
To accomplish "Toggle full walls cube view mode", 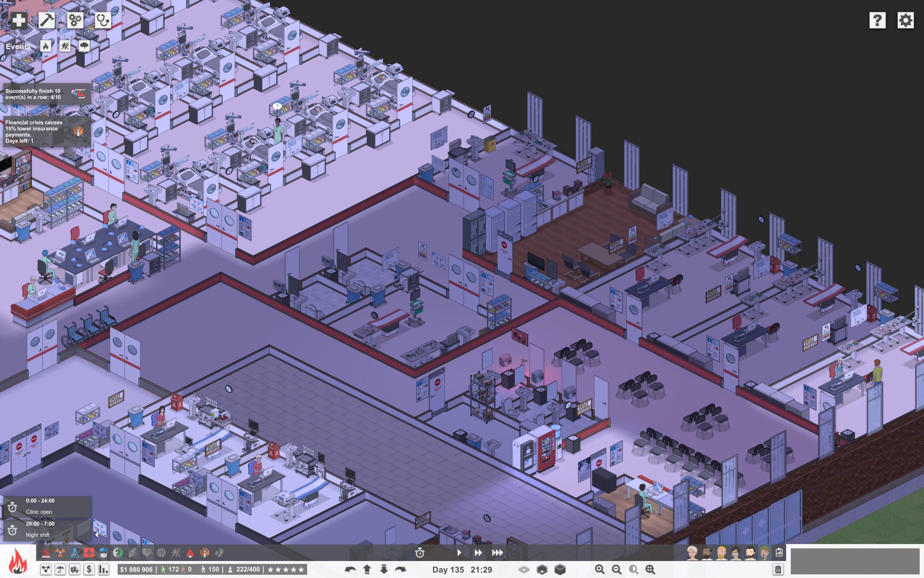I will point(560,570).
